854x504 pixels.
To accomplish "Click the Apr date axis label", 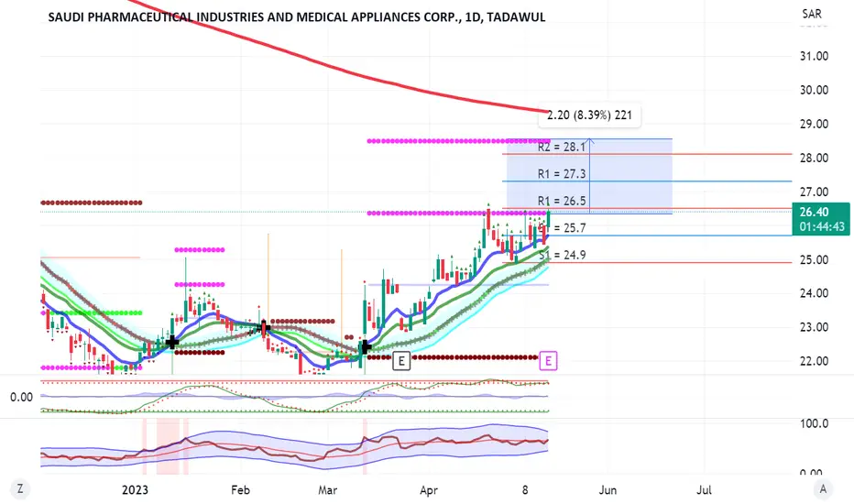I will pos(429,490).
